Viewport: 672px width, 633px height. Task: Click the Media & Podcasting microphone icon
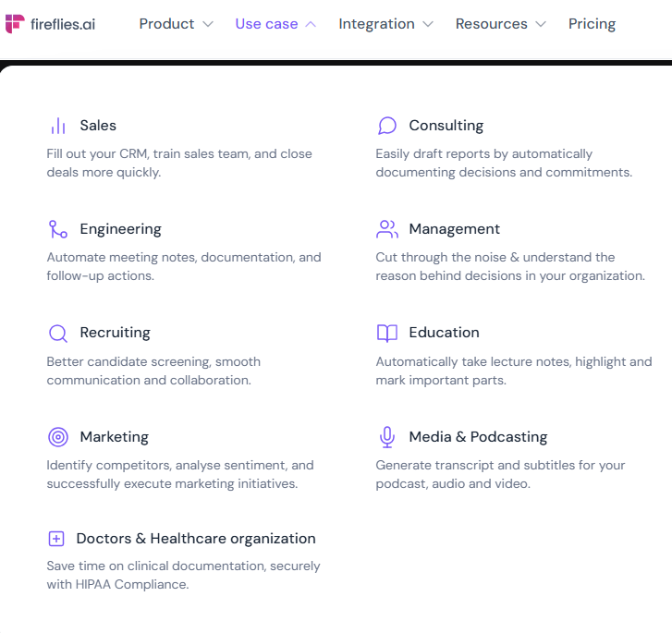pyautogui.click(x=387, y=437)
